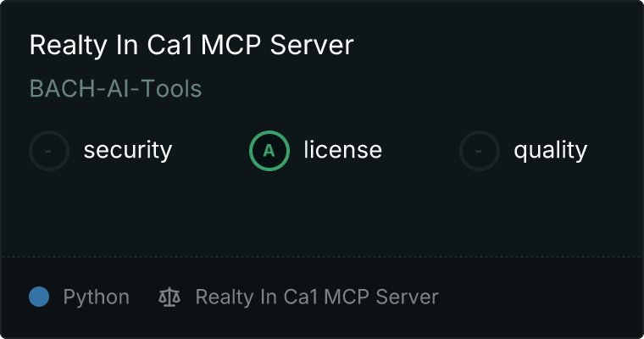Click the green A license grade badge
Viewport: 644px width, 339px height.
[x=269, y=151]
